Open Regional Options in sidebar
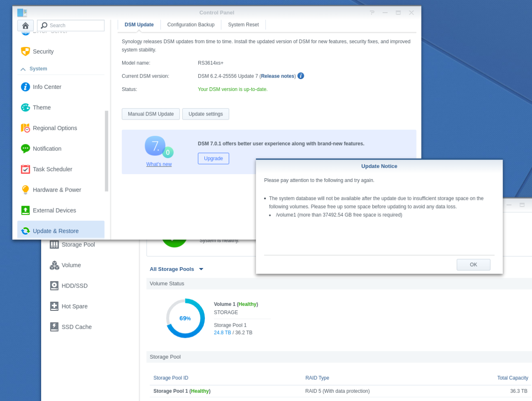The height and width of the screenshot is (401, 532). pyautogui.click(x=54, y=128)
